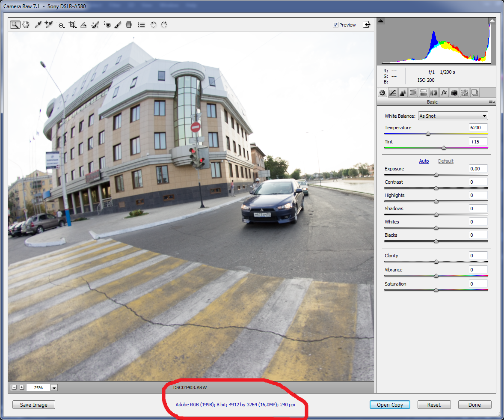Pick the White Balance eyedropper tool
Screen dimensions: 504x420
tap(38, 25)
